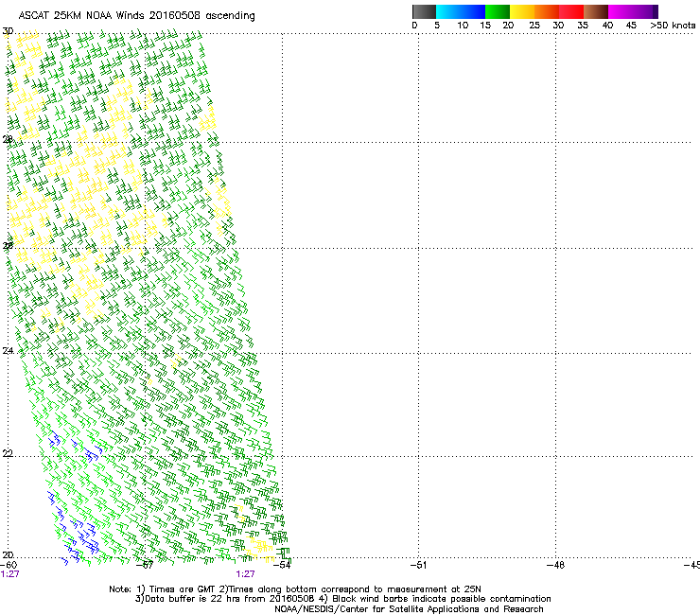Click the note line '3)Data buffer is 22 hrs'

pyautogui.click(x=342, y=599)
